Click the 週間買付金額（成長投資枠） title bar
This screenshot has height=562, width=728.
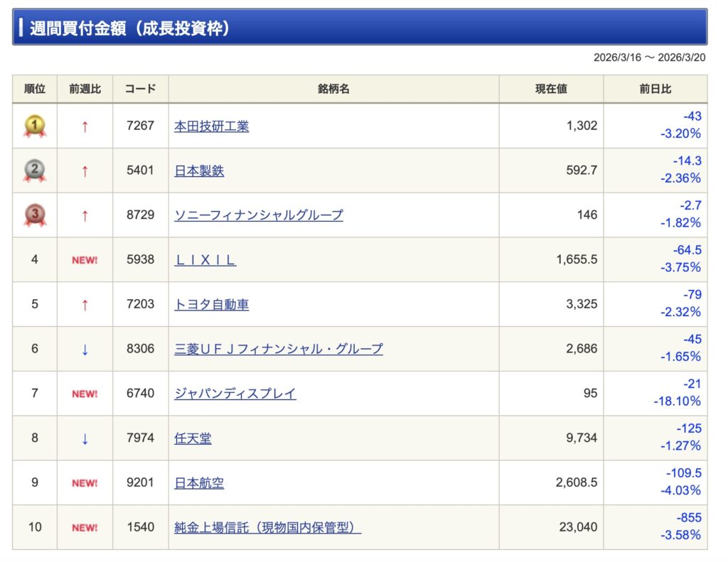[360, 28]
